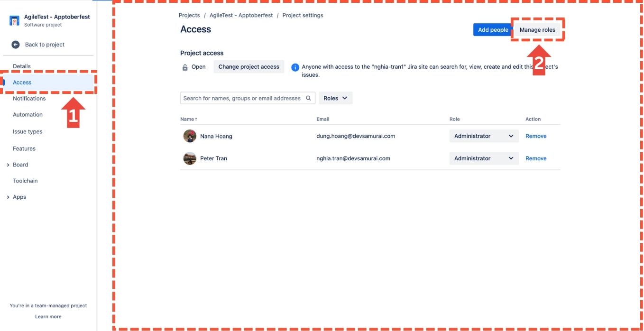Open Nana Hoang's Administrator role dropdown
644x331 pixels.
[484, 136]
